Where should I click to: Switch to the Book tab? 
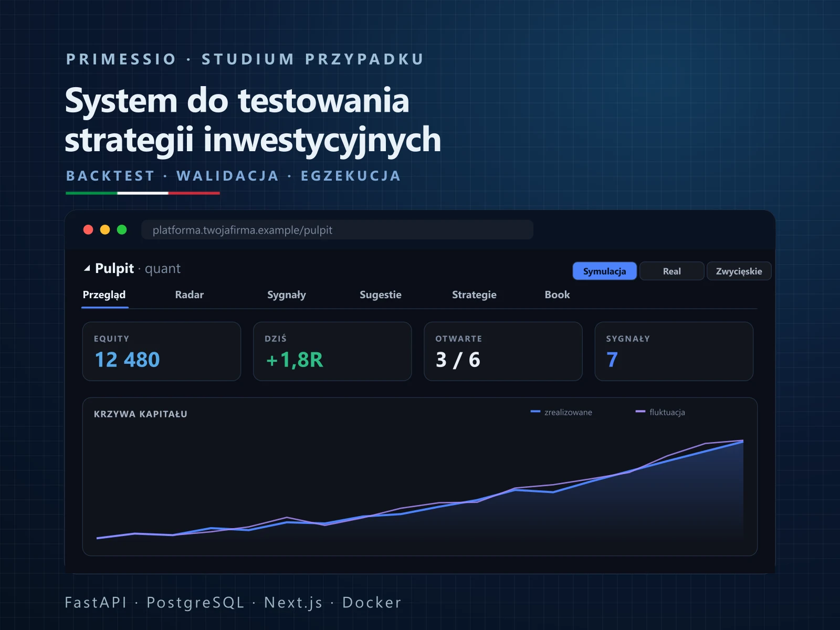click(557, 295)
